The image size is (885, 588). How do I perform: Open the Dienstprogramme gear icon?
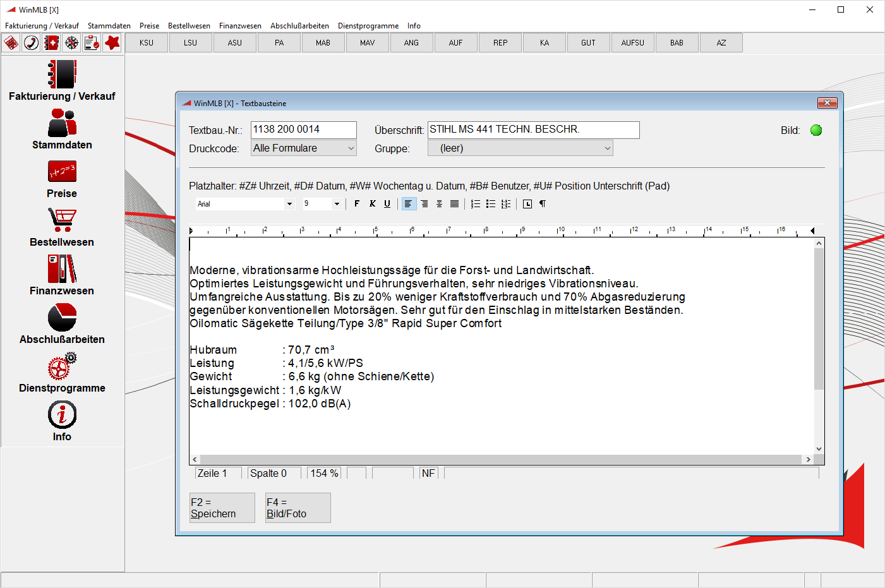click(62, 366)
